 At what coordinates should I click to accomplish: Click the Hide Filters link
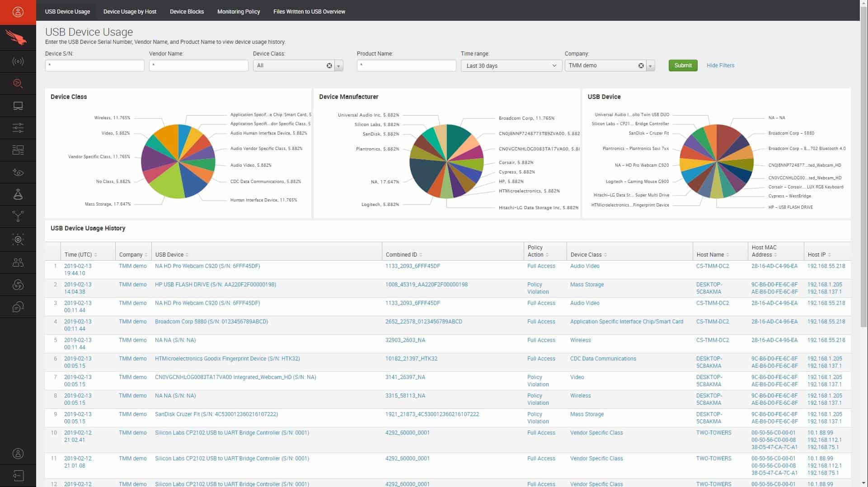pos(720,65)
